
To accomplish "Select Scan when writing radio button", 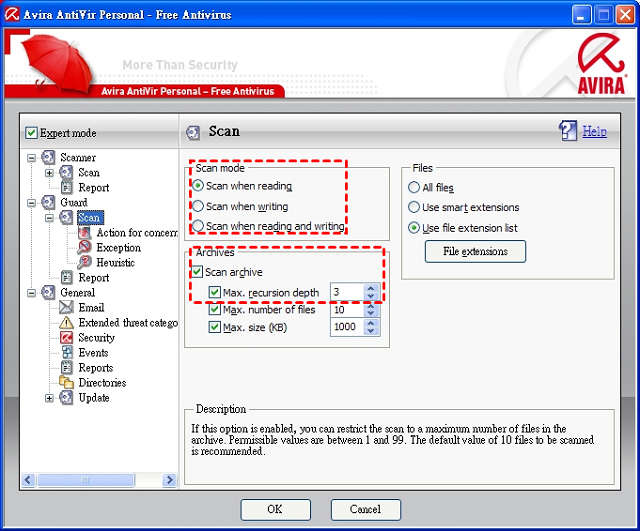I will [x=198, y=206].
